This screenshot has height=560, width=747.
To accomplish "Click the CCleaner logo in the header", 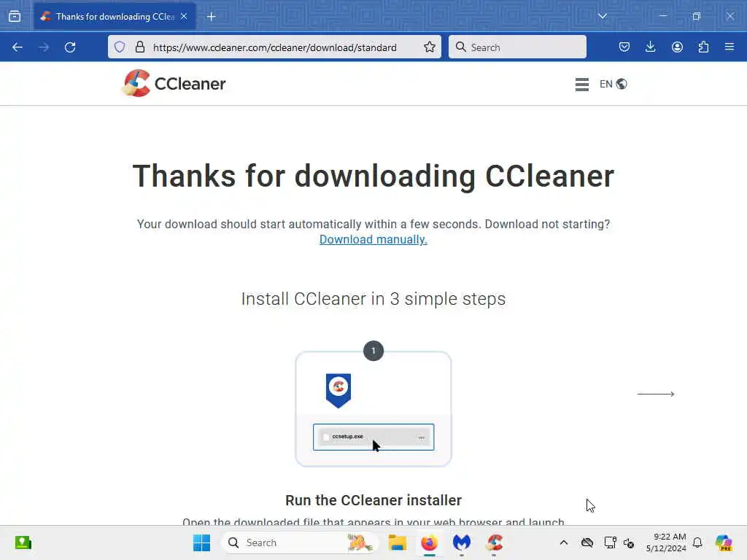I will [x=174, y=83].
